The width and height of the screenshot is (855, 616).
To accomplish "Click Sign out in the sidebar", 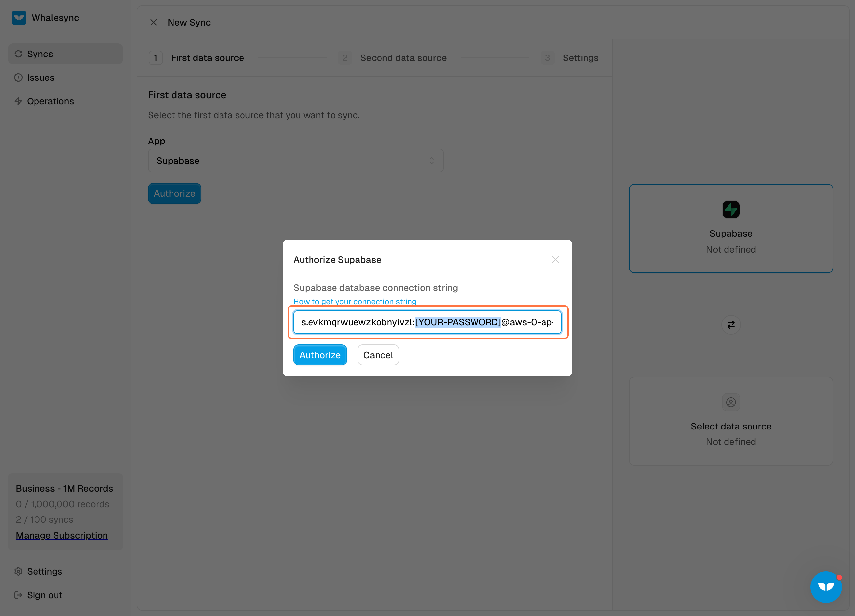I will [x=65, y=595].
